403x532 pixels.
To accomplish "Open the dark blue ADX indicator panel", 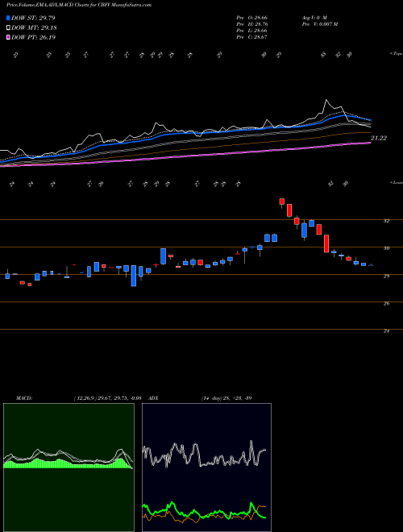I will point(206,468).
